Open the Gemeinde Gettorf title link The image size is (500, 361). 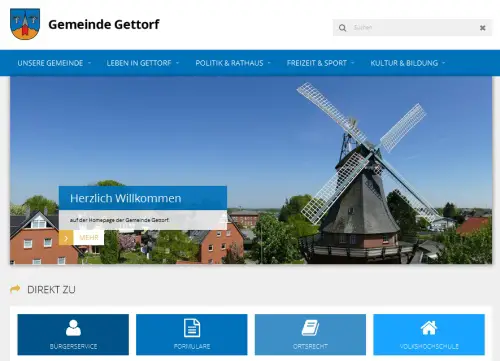[104, 24]
